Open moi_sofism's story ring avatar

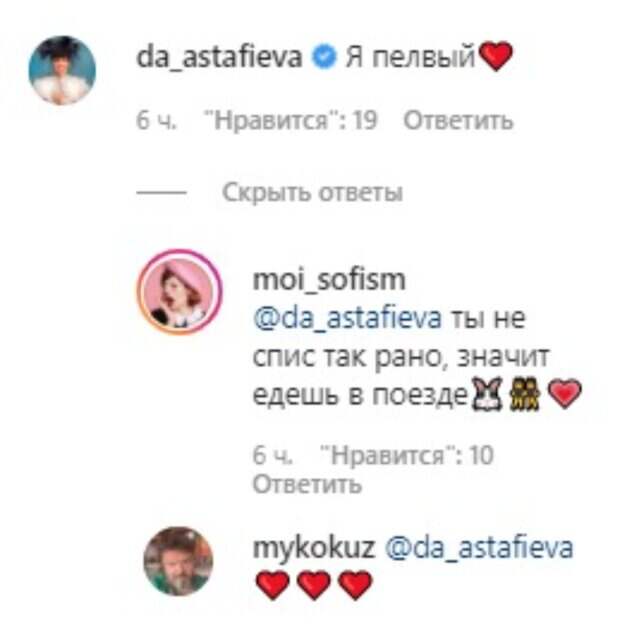(179, 292)
